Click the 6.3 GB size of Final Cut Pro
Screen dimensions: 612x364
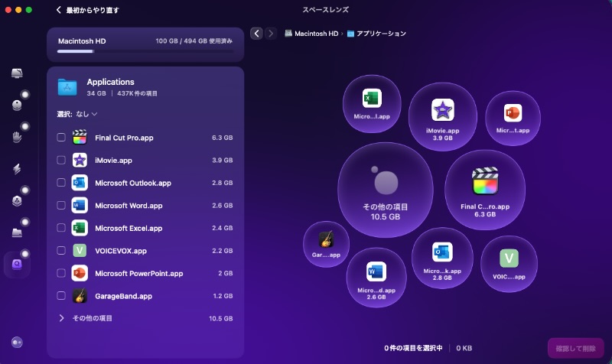click(x=222, y=138)
